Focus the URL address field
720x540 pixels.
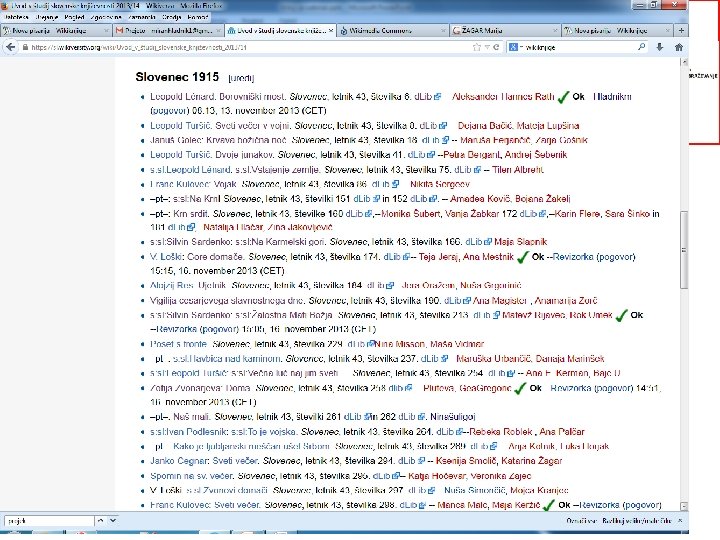(248, 47)
